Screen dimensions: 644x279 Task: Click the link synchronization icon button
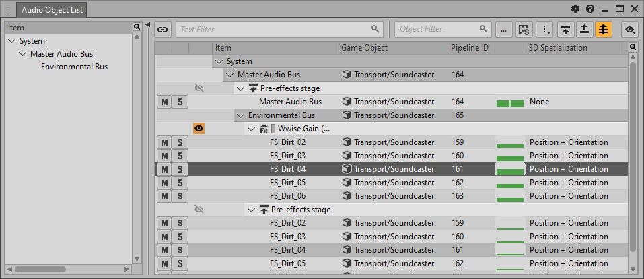coord(163,29)
